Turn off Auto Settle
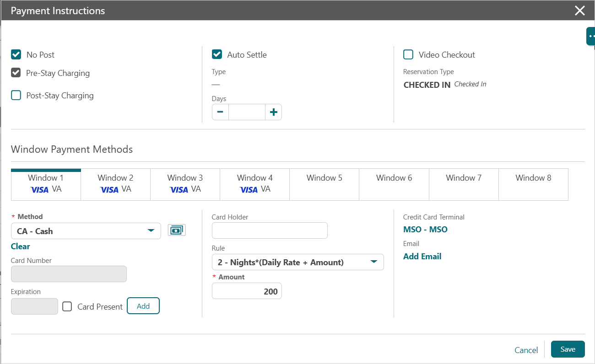595x364 pixels. (x=216, y=54)
